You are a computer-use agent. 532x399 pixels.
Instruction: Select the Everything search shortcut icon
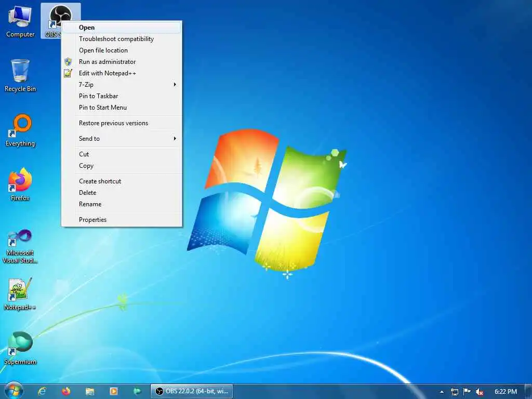click(20, 130)
